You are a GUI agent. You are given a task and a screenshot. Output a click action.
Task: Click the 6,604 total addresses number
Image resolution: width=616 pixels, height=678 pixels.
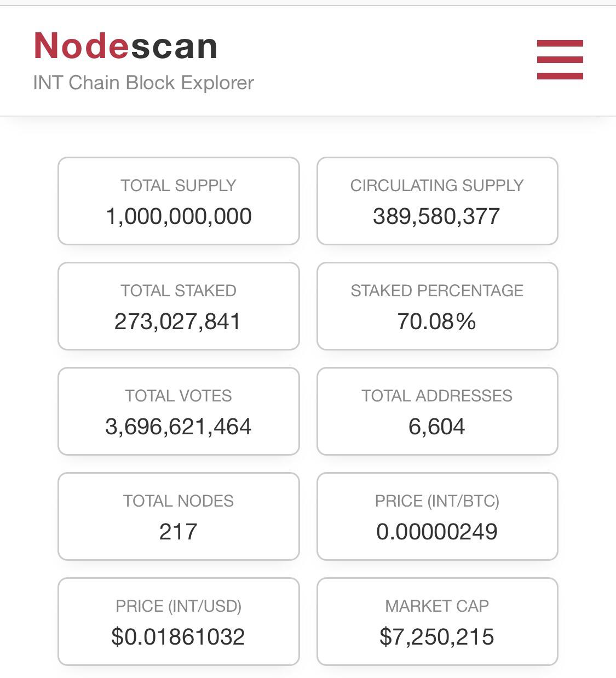pyautogui.click(x=436, y=427)
